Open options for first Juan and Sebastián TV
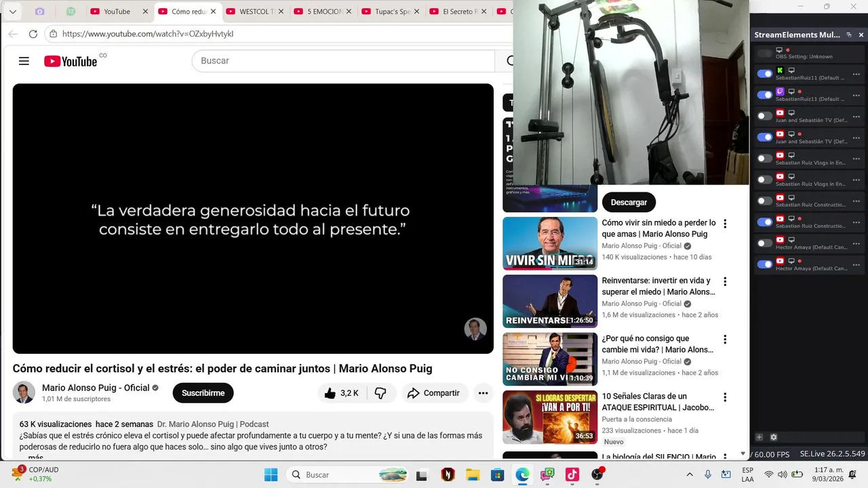The image size is (868, 488). 856,116
